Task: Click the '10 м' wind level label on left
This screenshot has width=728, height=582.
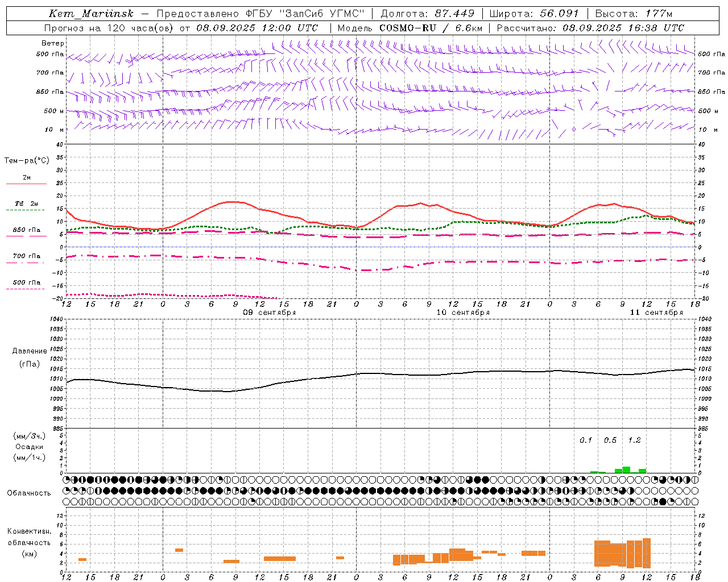Action: (x=55, y=130)
